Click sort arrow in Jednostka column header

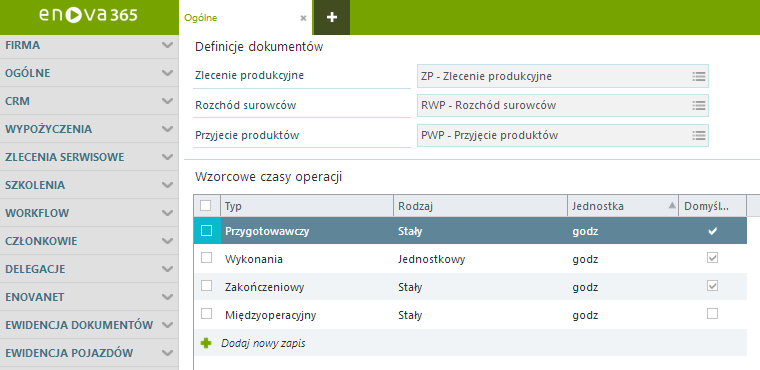(672, 206)
